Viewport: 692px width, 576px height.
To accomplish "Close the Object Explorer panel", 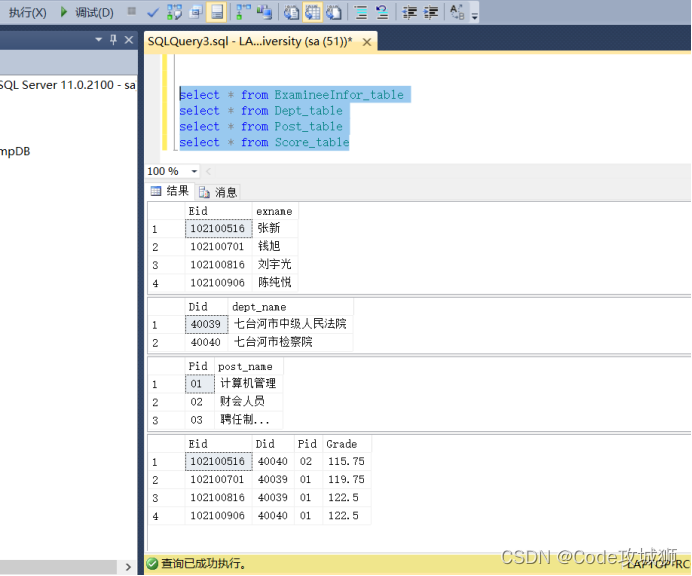I will pyautogui.click(x=128, y=40).
